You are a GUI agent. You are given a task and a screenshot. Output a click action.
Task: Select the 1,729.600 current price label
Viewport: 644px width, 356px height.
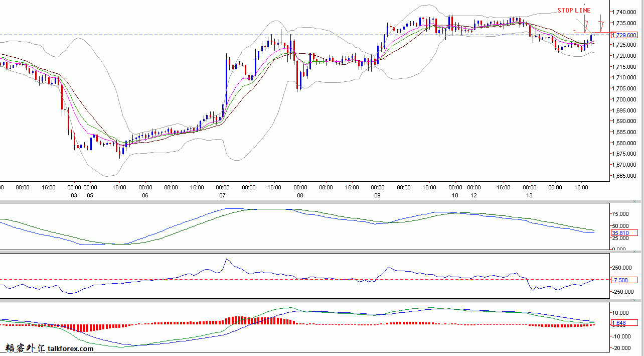(x=624, y=35)
